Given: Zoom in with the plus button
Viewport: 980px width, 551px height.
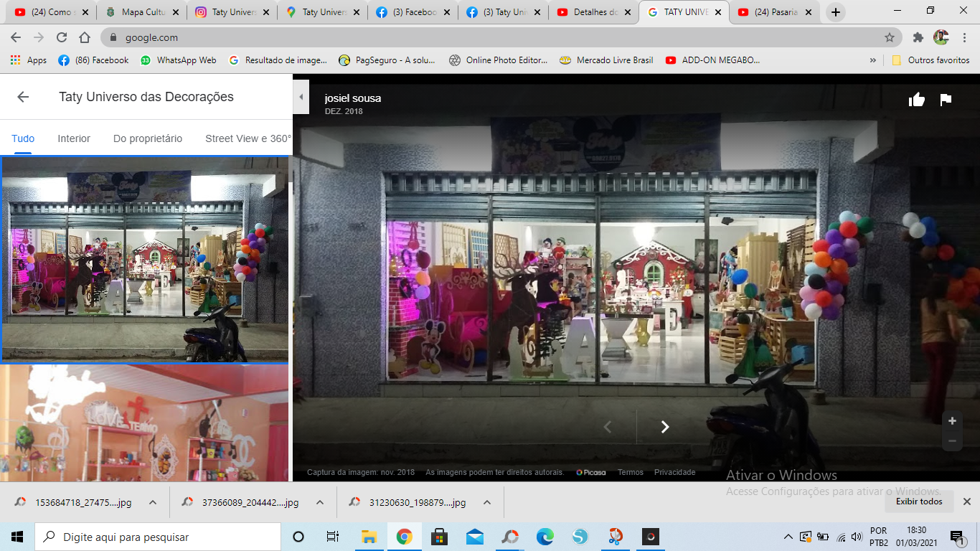Looking at the screenshot, I should pos(952,421).
